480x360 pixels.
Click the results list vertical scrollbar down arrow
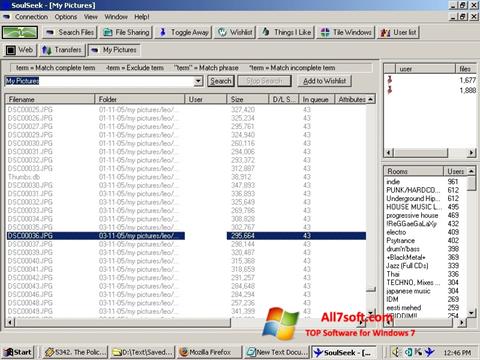(371, 312)
